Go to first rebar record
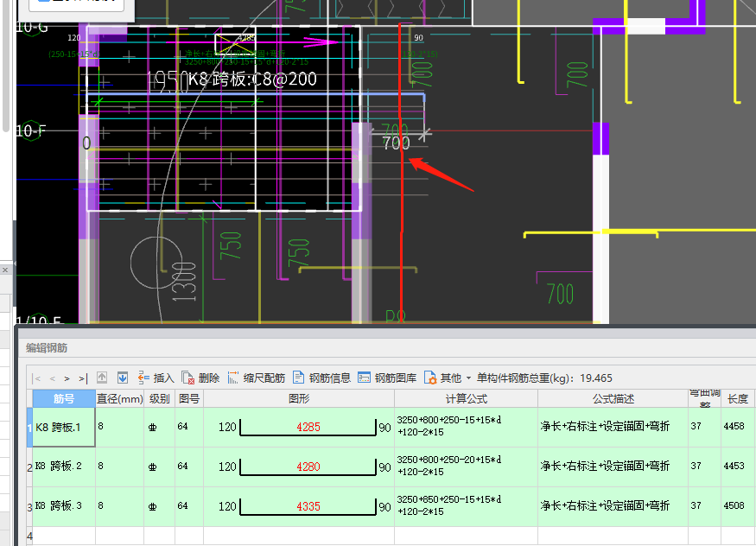756x546 pixels. pos(37,378)
